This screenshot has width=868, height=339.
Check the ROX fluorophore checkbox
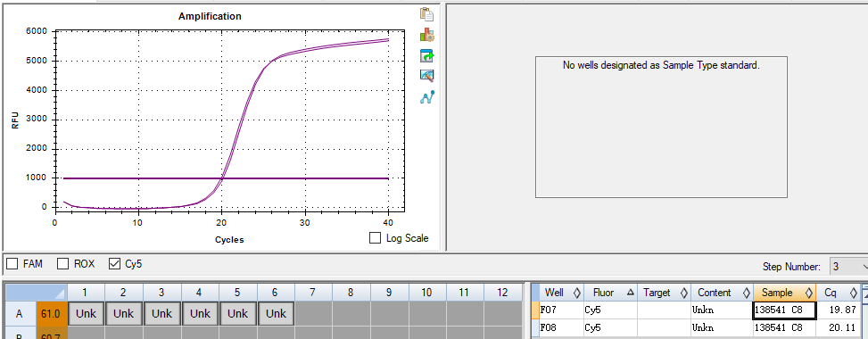63,264
